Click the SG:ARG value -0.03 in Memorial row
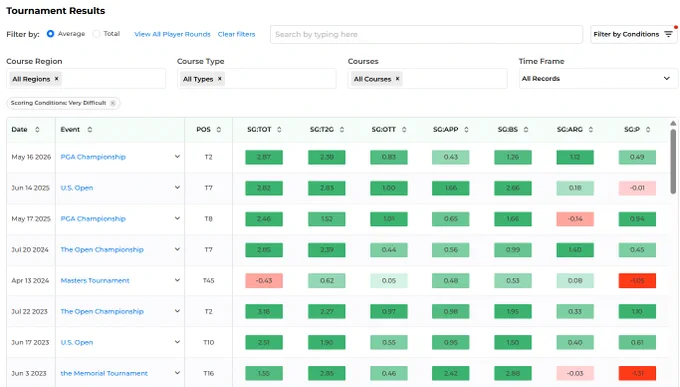 575,373
